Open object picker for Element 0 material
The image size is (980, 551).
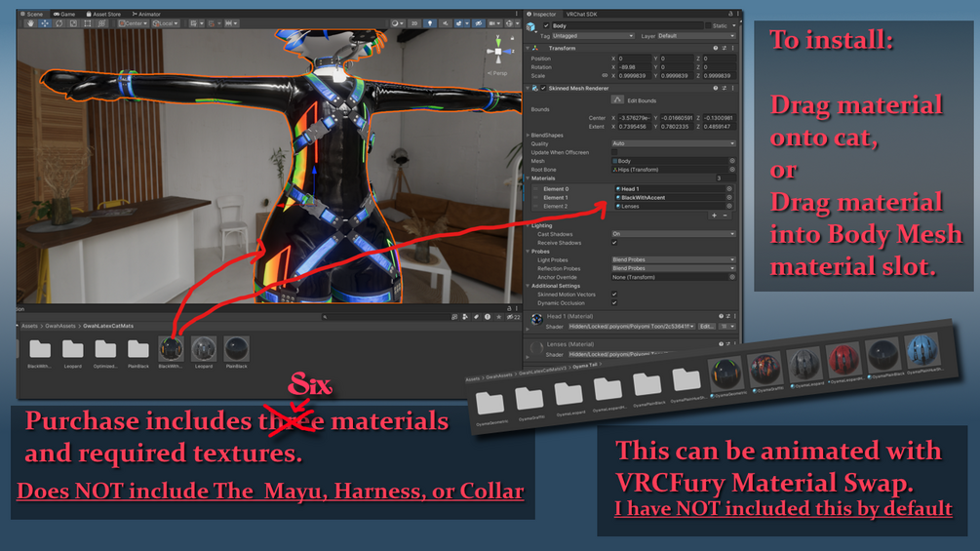[728, 188]
